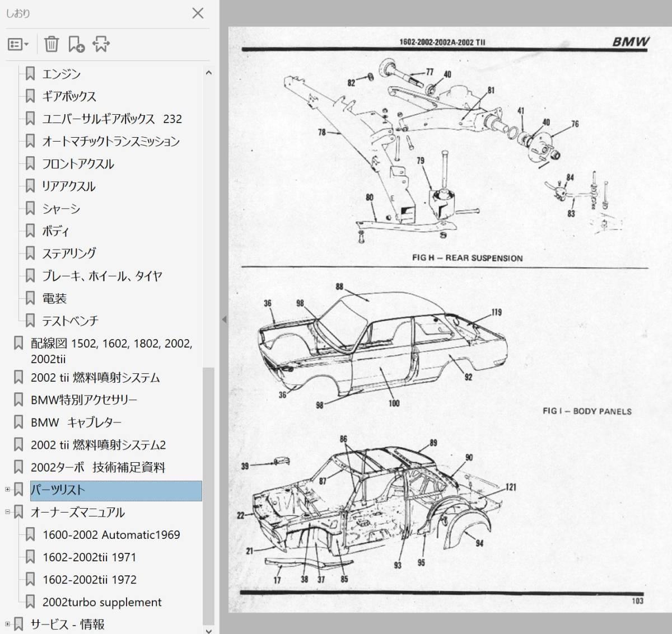Click page number 103 on the document
Viewport: 672px width, 634px height.
pyautogui.click(x=637, y=601)
